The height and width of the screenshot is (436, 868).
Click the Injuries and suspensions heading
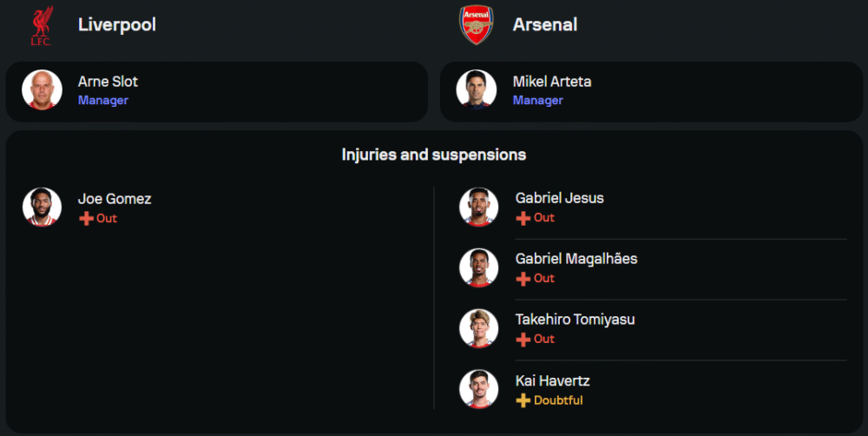click(434, 155)
